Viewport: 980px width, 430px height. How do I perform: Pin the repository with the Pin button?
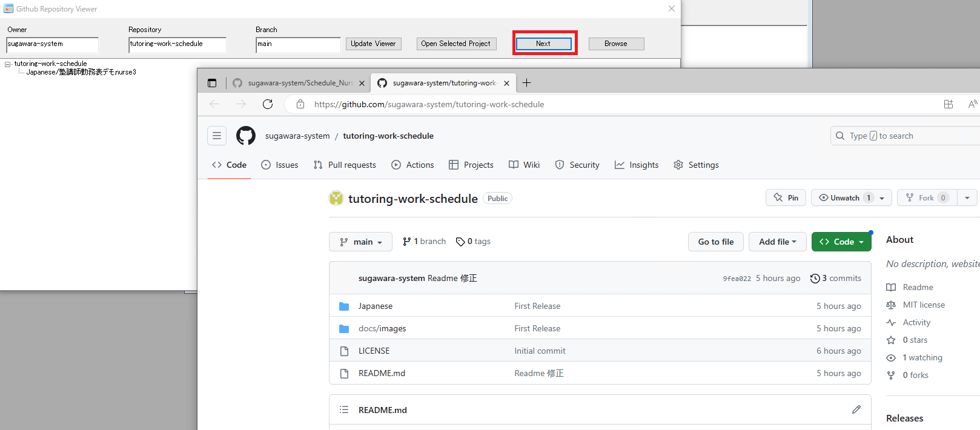point(786,197)
